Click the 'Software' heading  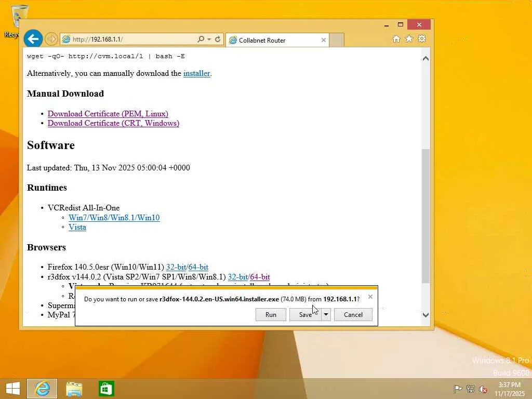51,145
